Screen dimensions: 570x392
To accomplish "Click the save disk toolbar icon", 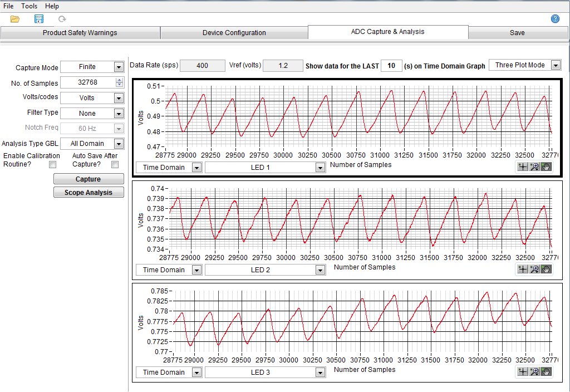I will [39, 19].
